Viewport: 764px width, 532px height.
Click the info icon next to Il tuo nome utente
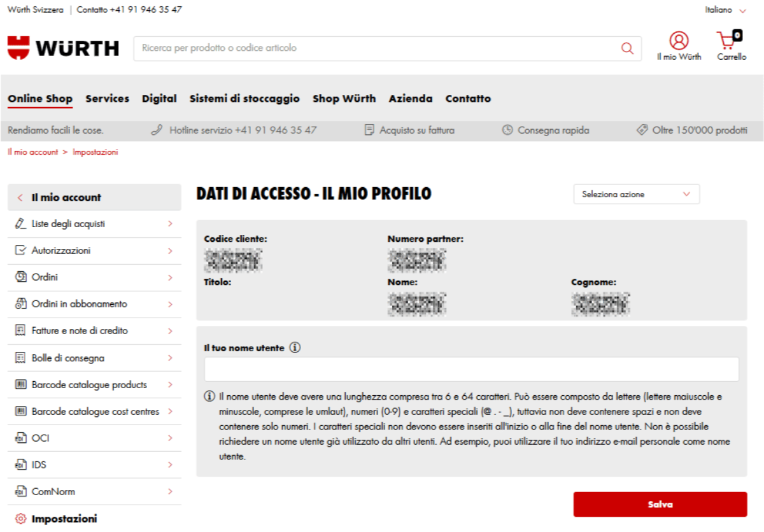295,348
